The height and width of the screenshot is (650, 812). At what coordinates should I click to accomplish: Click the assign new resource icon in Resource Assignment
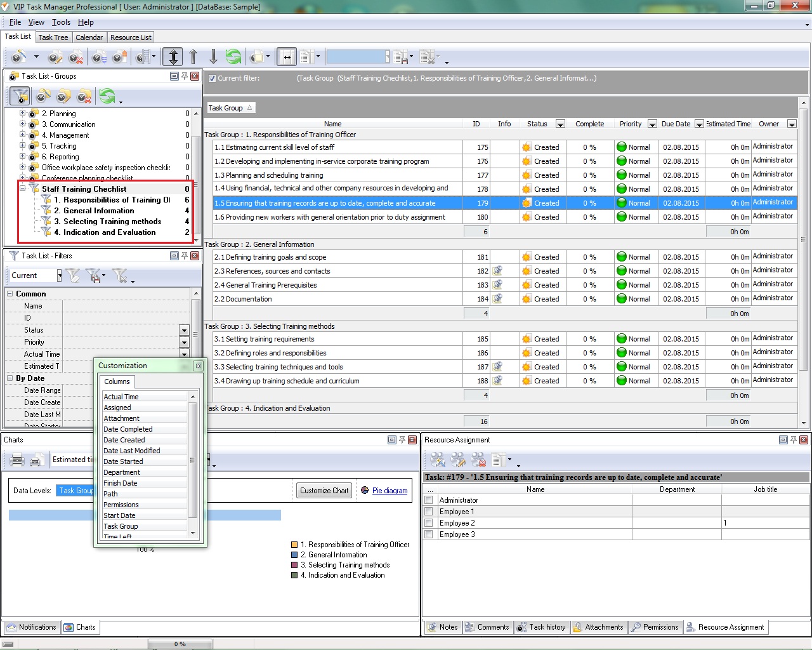click(x=438, y=460)
